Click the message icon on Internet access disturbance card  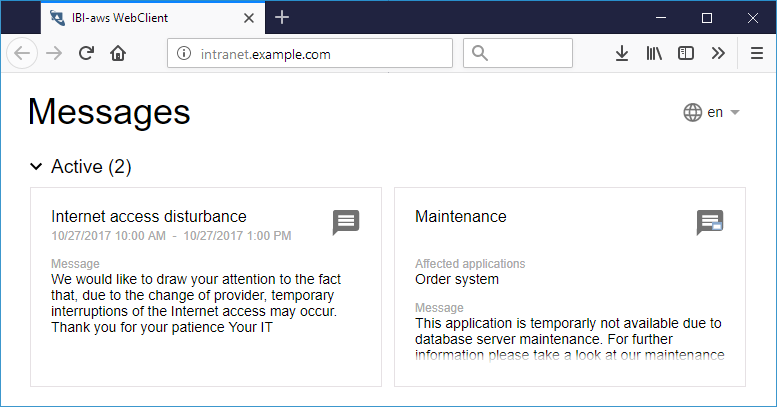(x=346, y=222)
